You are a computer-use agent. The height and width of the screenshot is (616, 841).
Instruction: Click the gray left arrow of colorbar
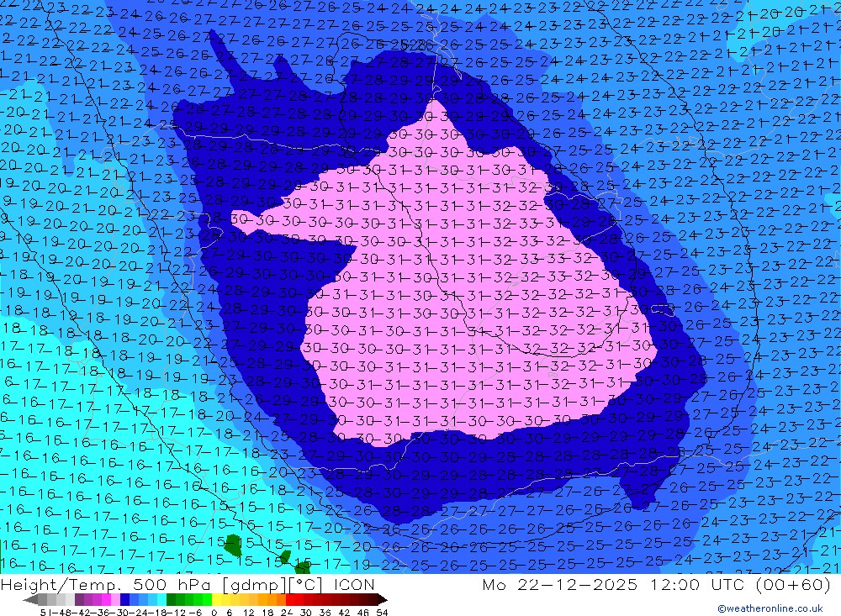coord(30,600)
